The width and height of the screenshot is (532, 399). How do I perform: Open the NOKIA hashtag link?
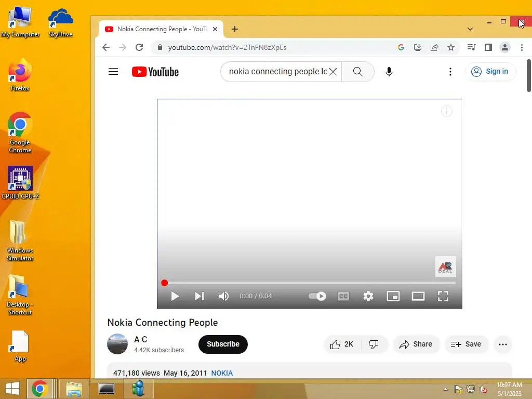pos(222,373)
